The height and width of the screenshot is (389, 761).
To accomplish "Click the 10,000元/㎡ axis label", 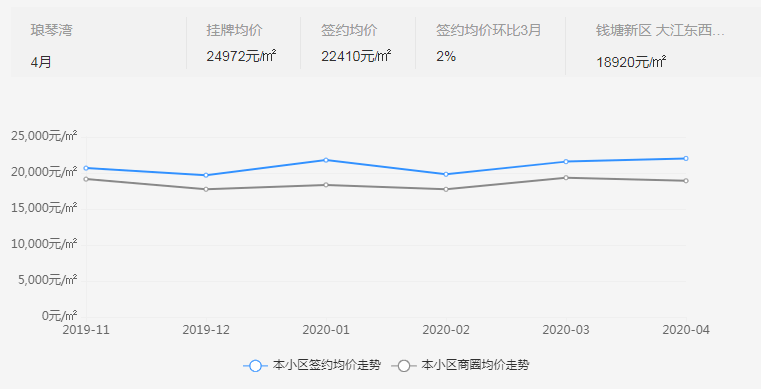I will [x=44, y=243].
